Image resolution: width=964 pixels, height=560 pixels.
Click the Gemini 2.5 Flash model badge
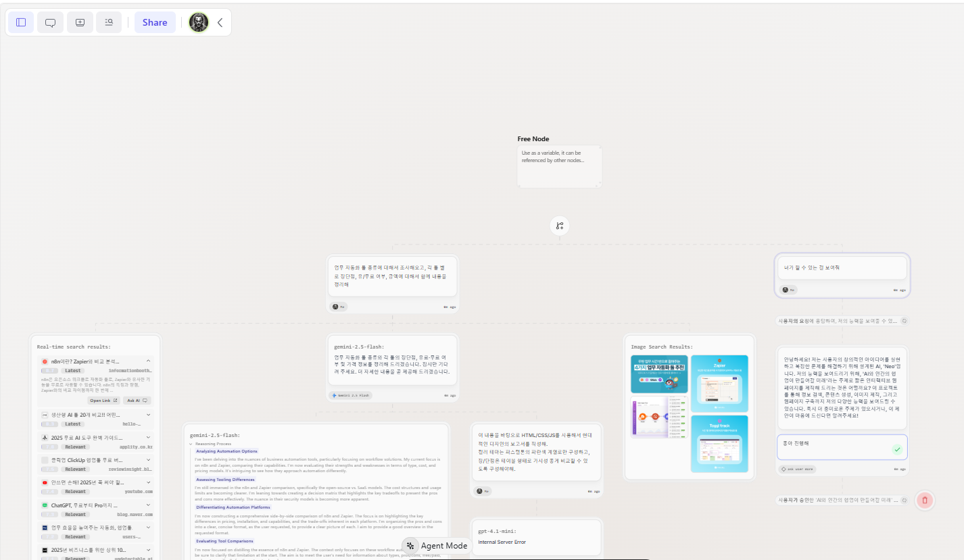point(350,395)
